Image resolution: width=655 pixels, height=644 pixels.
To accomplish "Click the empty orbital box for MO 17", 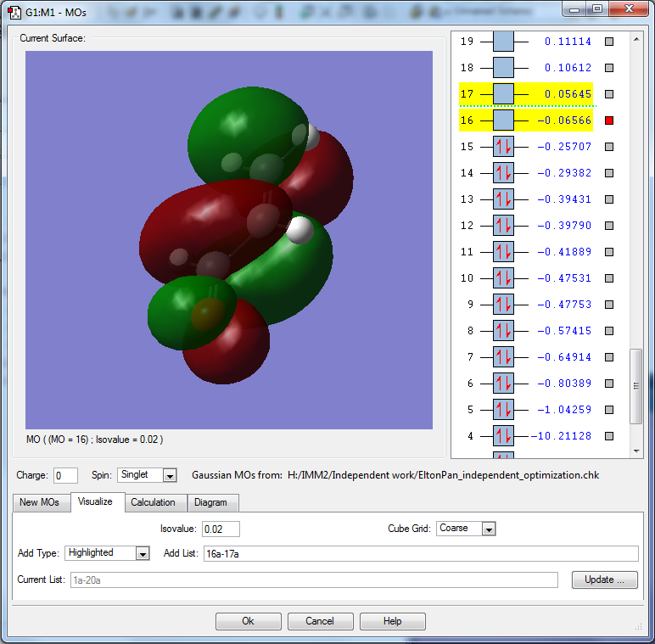I will tap(503, 94).
